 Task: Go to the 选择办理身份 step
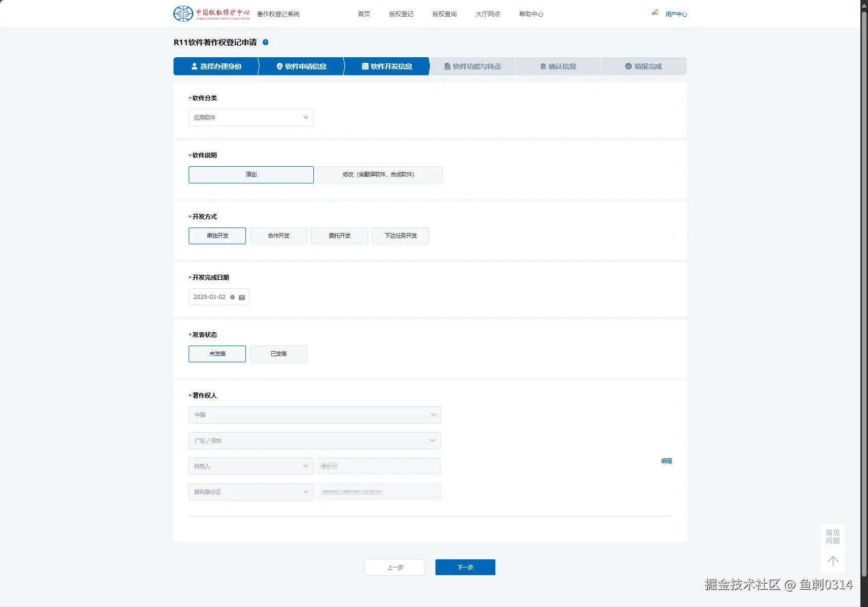coord(216,66)
